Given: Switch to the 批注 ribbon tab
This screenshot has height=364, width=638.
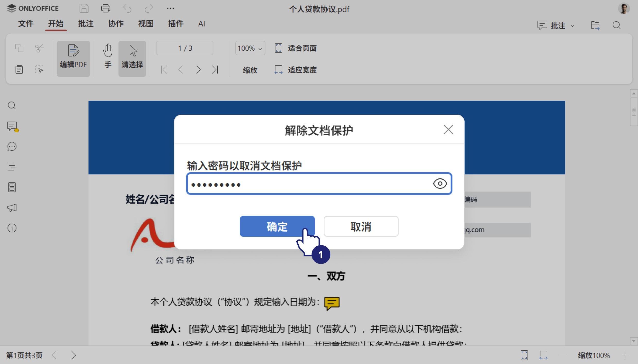Looking at the screenshot, I should (86, 24).
